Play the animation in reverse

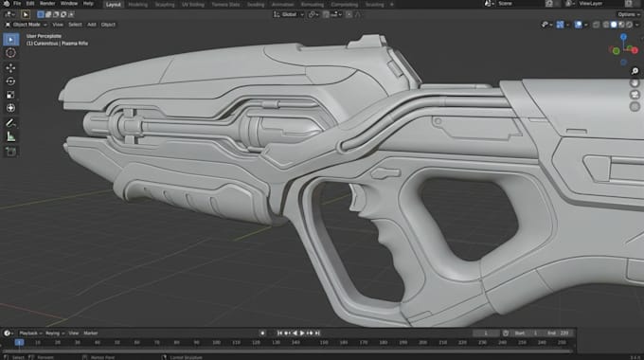point(295,333)
